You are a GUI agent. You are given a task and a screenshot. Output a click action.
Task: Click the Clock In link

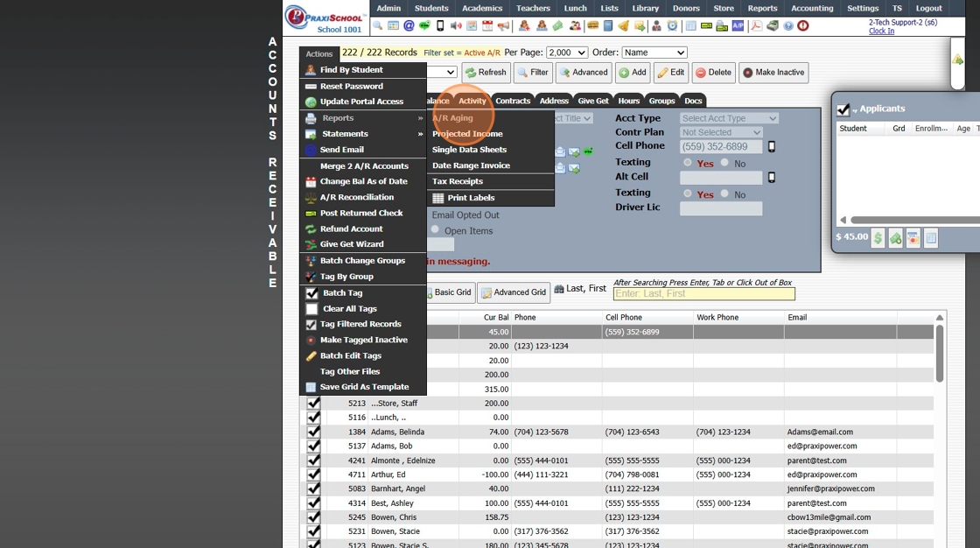pyautogui.click(x=881, y=31)
